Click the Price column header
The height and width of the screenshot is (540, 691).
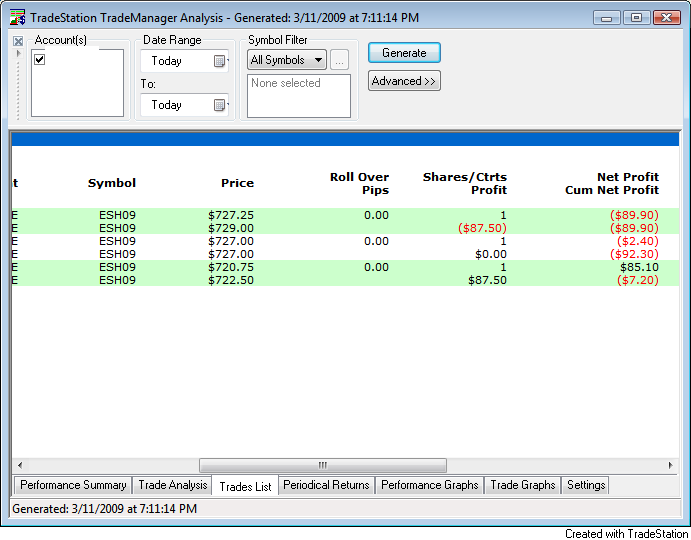click(237, 183)
